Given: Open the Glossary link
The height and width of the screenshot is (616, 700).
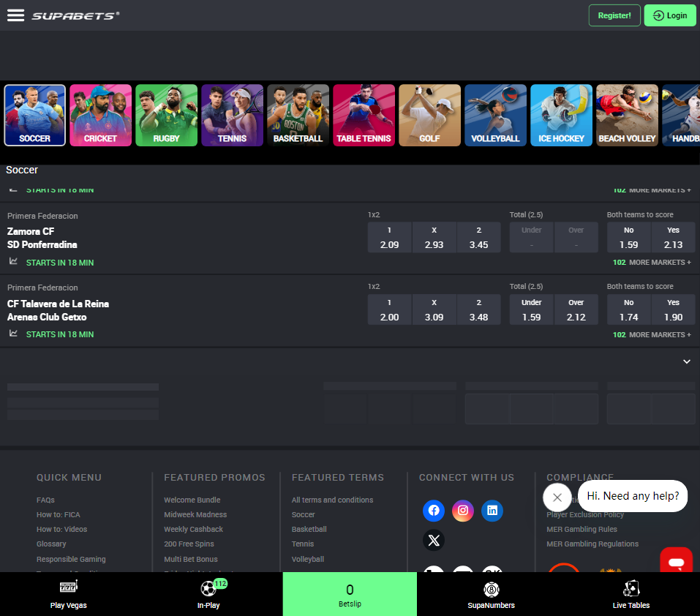Looking at the screenshot, I should 51,544.
